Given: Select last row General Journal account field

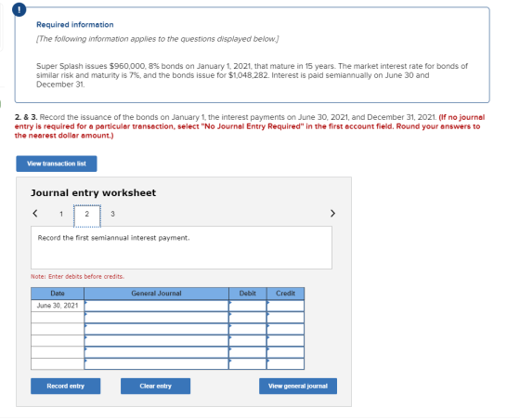Looking at the screenshot, I should tap(156, 363).
